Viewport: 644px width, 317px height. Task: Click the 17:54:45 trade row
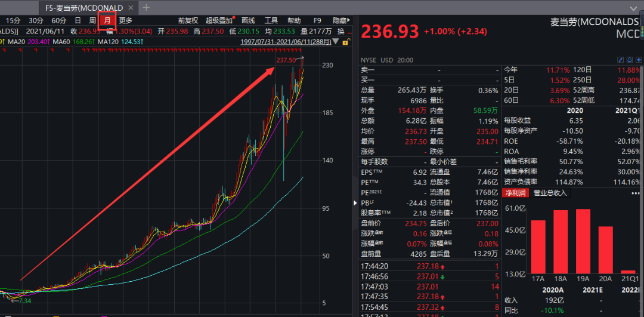pos(430,306)
